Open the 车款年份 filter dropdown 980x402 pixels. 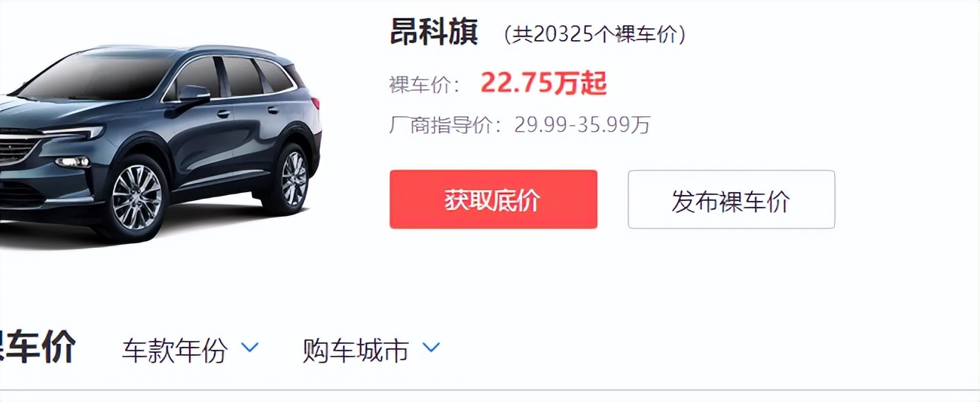[190, 350]
